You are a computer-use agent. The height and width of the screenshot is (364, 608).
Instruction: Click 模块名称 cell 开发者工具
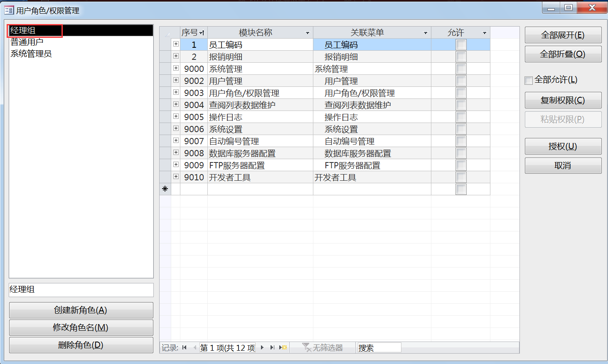pyautogui.click(x=260, y=177)
